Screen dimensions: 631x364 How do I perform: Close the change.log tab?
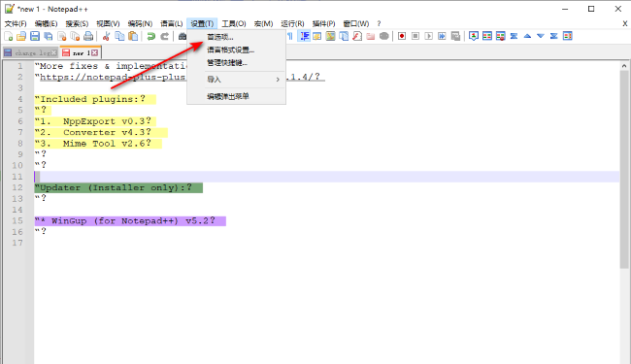pyautogui.click(x=54, y=52)
